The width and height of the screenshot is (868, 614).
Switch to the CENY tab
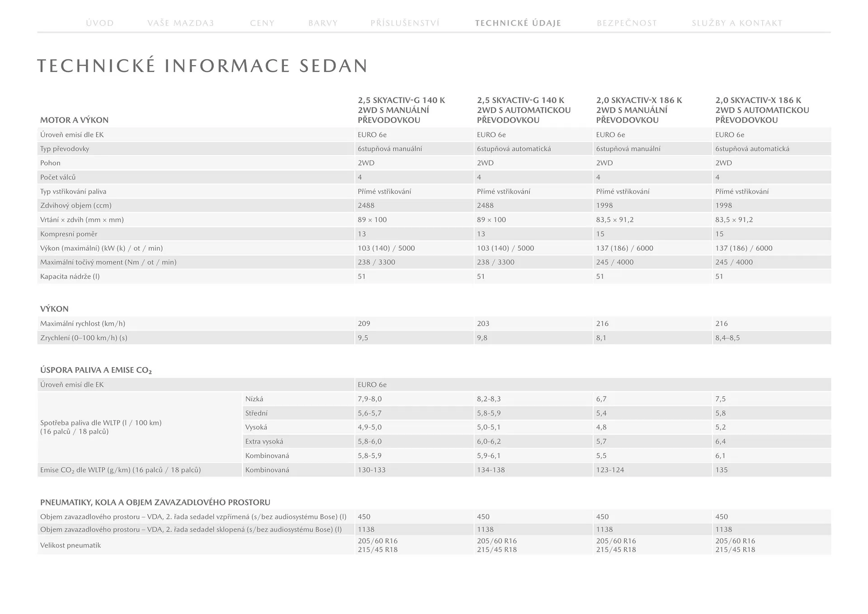coord(262,23)
